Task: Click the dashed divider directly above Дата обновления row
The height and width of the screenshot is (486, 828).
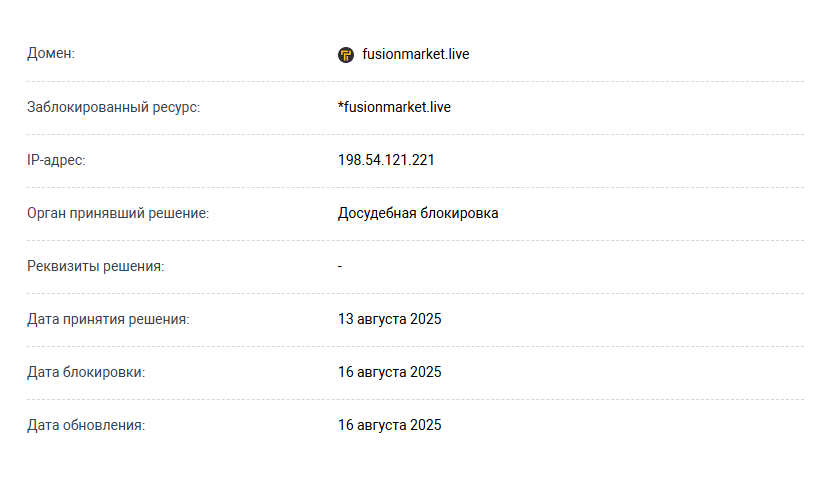Action: pyautogui.click(x=414, y=399)
